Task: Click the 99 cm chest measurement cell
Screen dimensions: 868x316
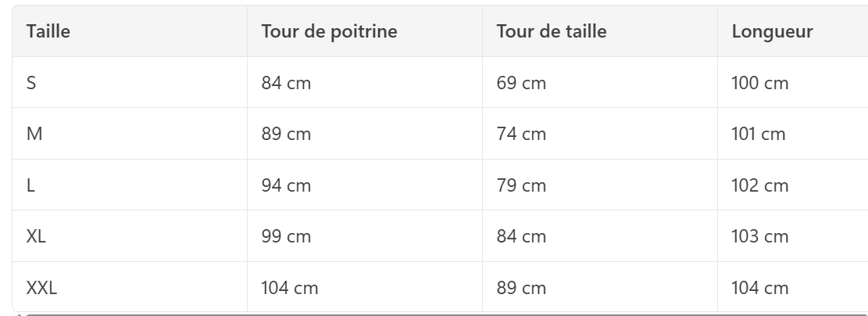Action: pyautogui.click(x=365, y=236)
